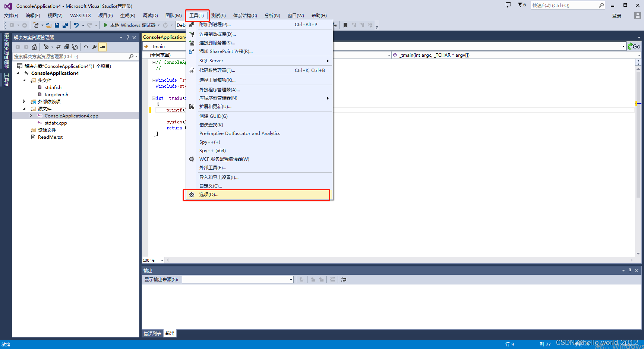The width and height of the screenshot is (644, 349).
Task: Collapse the 头文件 folder node
Action: 25,81
